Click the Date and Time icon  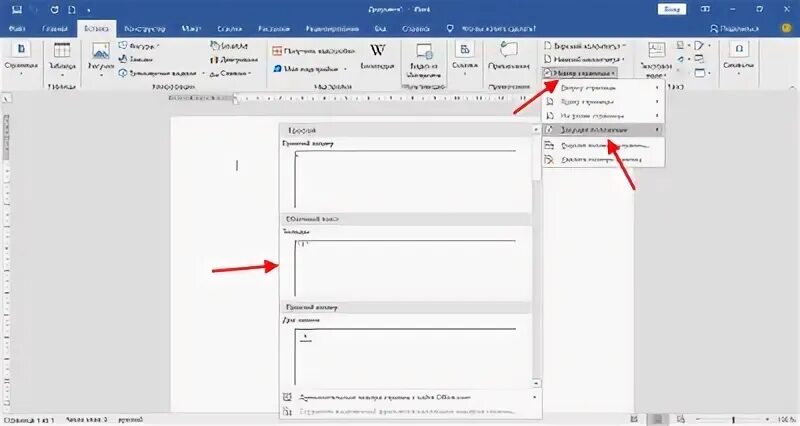click(x=699, y=59)
